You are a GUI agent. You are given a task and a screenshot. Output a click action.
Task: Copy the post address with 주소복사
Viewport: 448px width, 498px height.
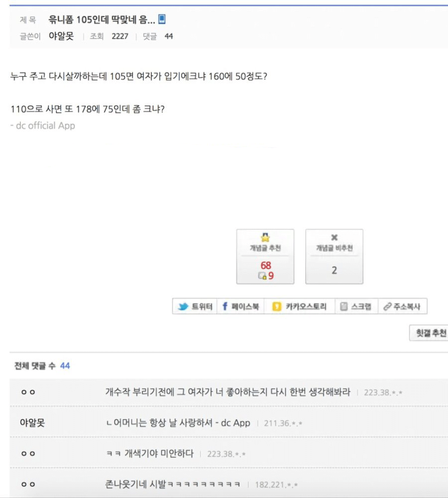(402, 306)
